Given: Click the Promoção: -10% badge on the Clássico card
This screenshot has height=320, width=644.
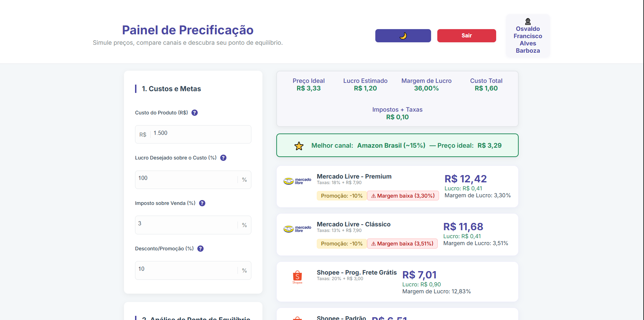Looking at the screenshot, I should point(341,243).
